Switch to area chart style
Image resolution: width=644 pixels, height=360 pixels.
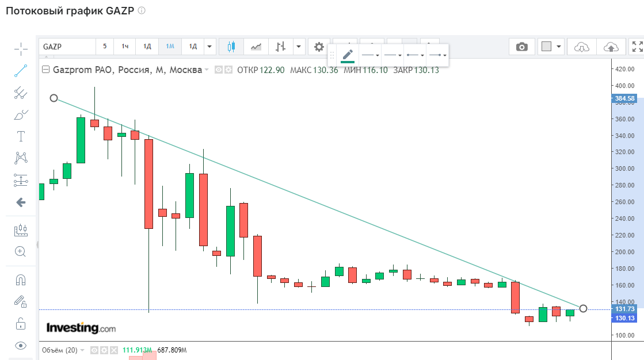[256, 47]
